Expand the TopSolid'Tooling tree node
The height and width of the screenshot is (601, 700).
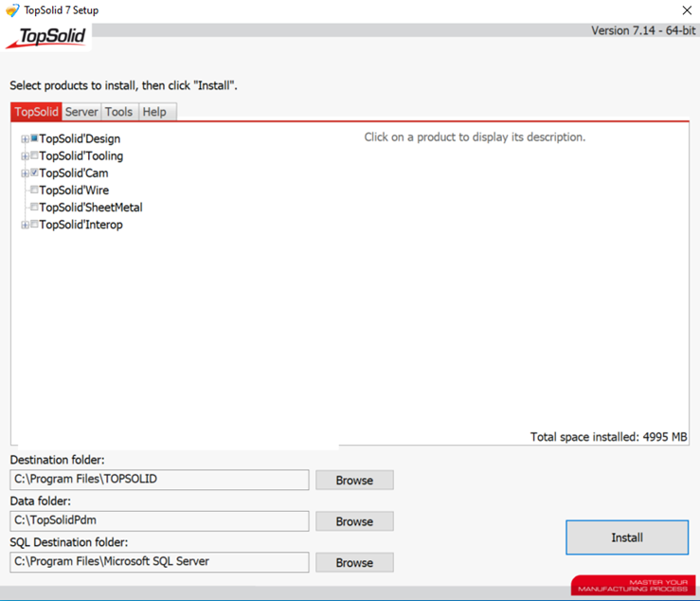[x=25, y=156]
